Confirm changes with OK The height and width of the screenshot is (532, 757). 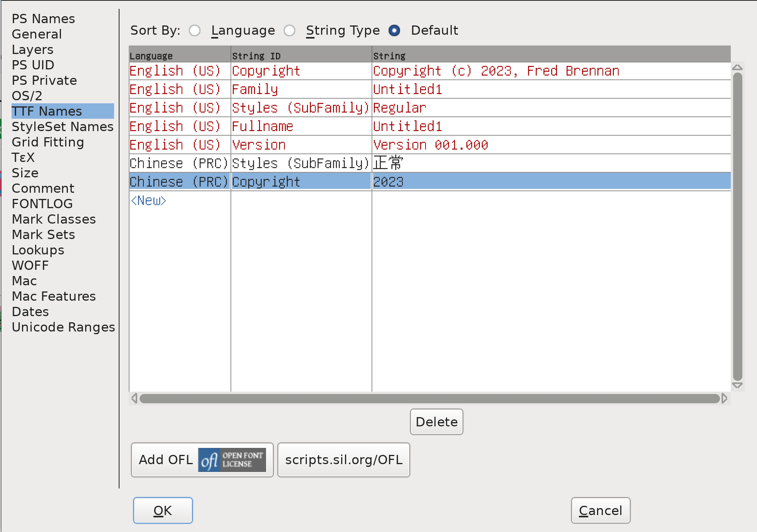163,510
